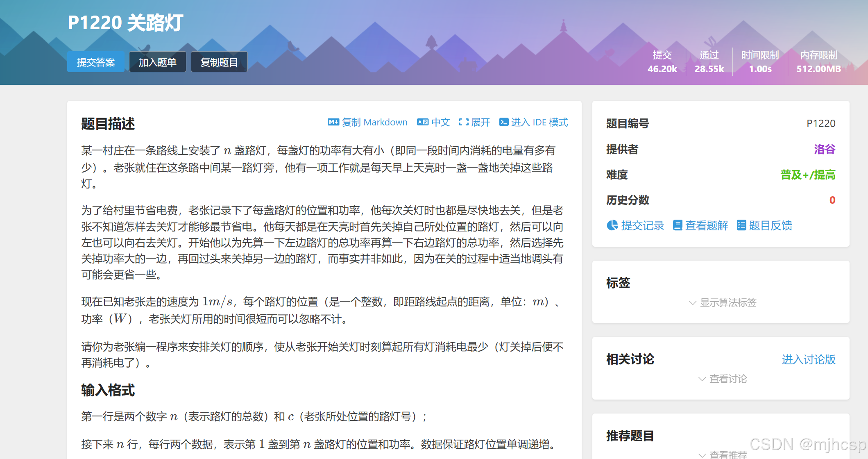The height and width of the screenshot is (459, 868).
Task: Click the 通过 28.55k statistic
Action: coord(709,62)
